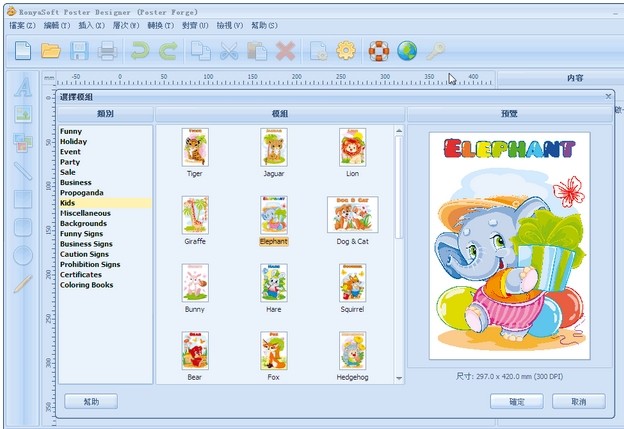The width and height of the screenshot is (624, 429).
Task: Select the clipart pictures tool
Action: coord(23,142)
